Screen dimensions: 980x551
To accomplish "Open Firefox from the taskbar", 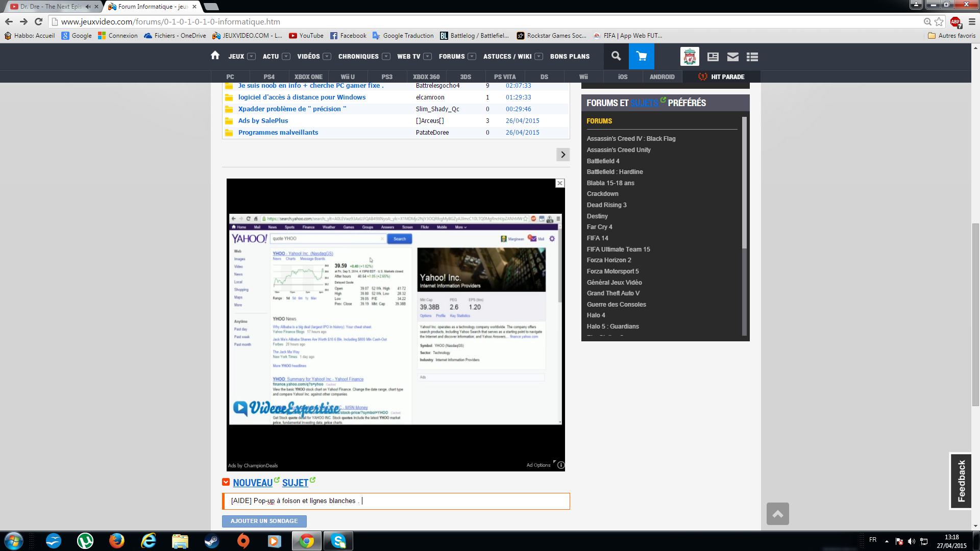I will pyautogui.click(x=117, y=541).
